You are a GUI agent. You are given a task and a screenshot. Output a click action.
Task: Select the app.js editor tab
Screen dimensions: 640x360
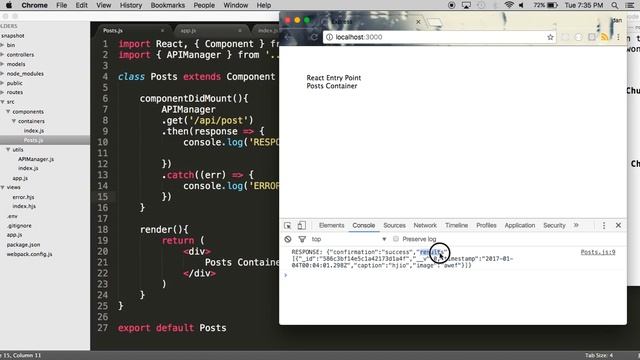(x=188, y=31)
